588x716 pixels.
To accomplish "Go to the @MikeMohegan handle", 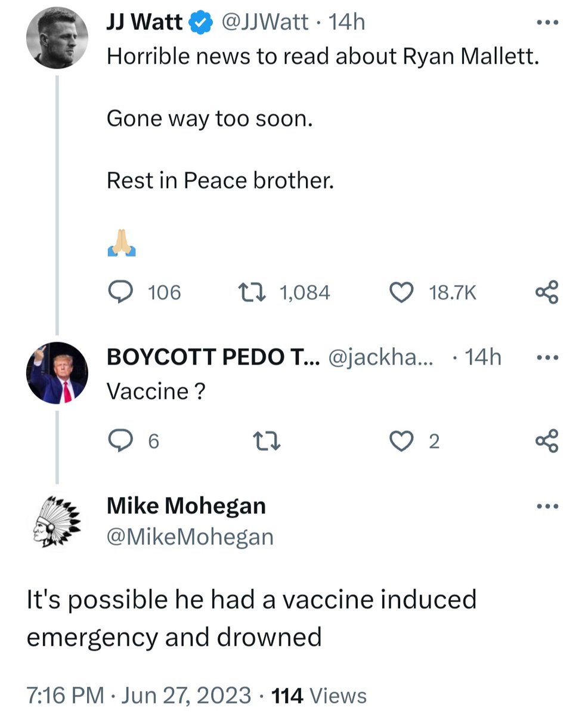I will (190, 536).
